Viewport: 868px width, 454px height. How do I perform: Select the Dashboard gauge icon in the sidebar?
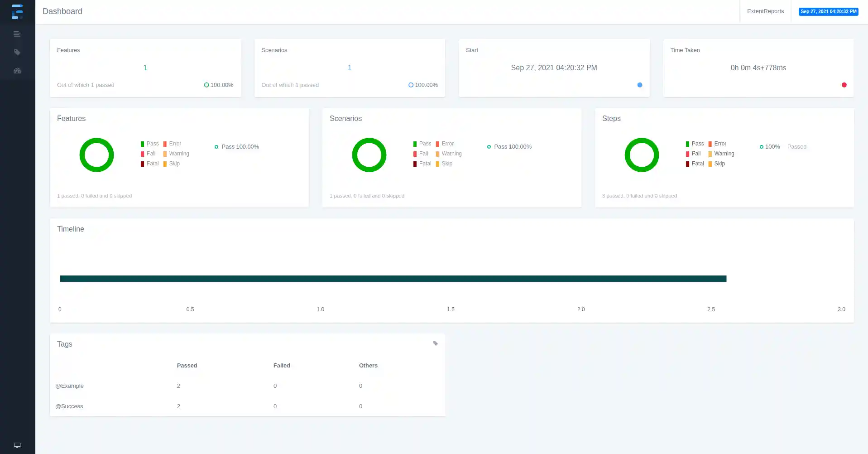17,71
